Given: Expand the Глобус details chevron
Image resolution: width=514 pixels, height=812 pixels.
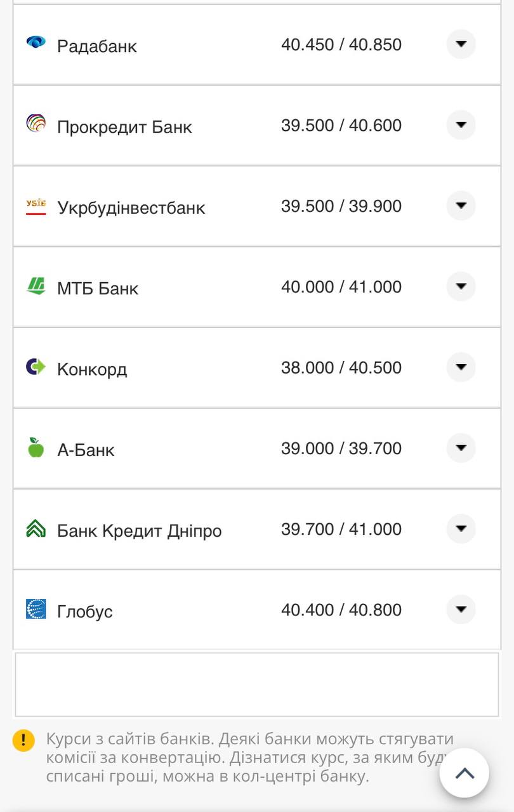Looking at the screenshot, I should tap(461, 609).
